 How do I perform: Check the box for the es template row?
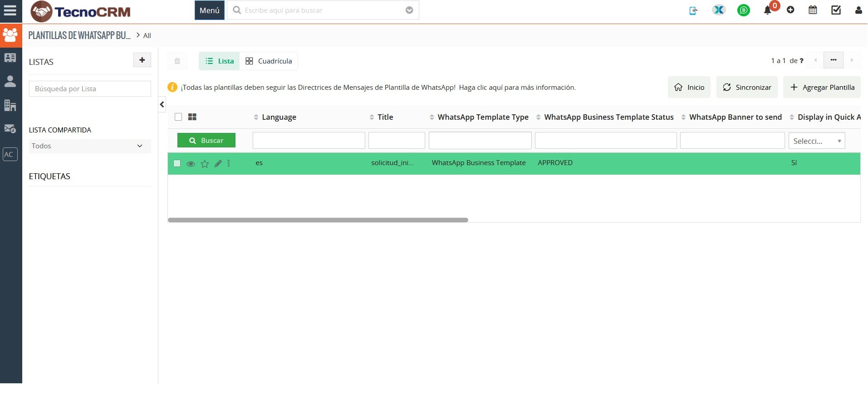coord(177,163)
